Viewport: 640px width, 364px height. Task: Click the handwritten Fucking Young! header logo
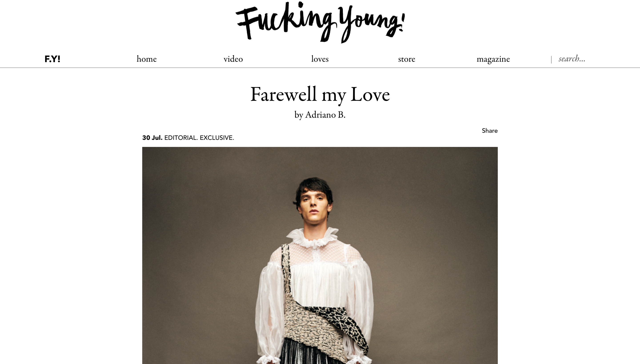pos(320,22)
